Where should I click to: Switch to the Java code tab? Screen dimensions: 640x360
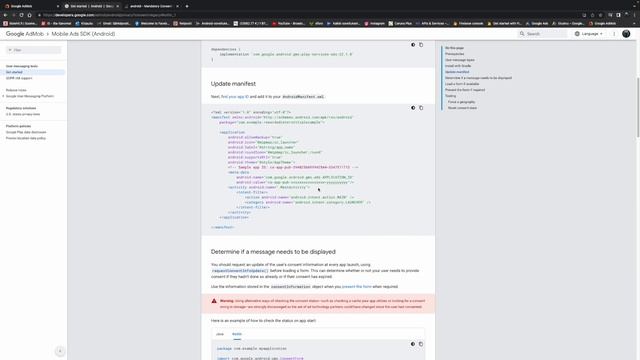(x=220, y=334)
